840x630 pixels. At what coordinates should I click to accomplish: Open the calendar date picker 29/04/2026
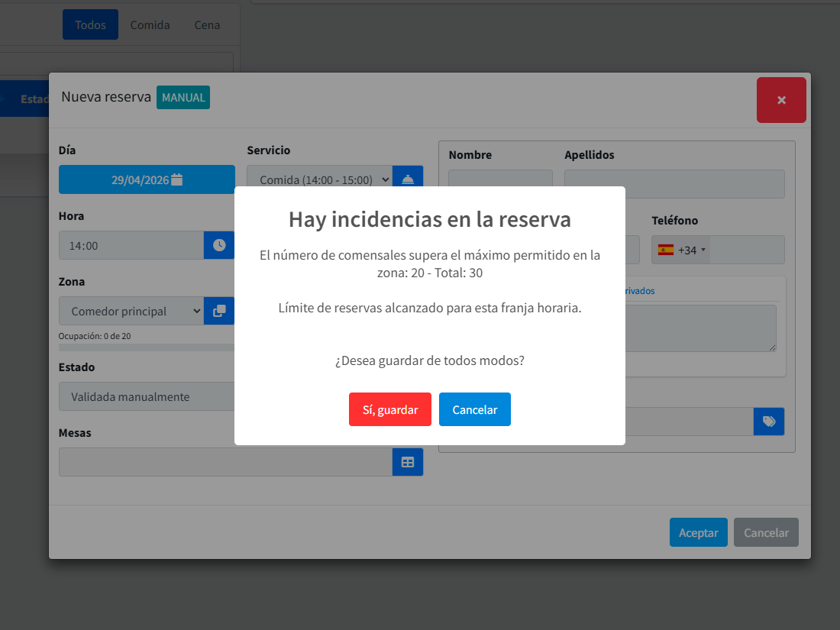pyautogui.click(x=147, y=179)
